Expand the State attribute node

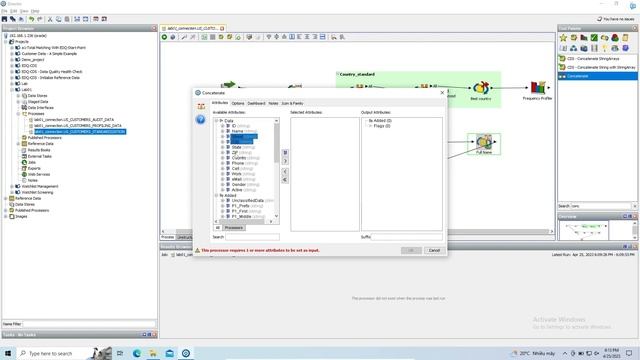(x=222, y=147)
